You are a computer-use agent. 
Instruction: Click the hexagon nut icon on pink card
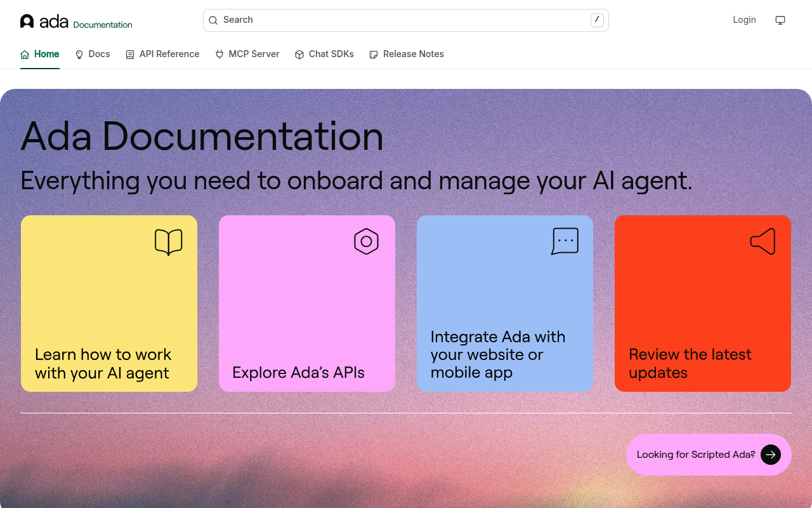click(366, 241)
